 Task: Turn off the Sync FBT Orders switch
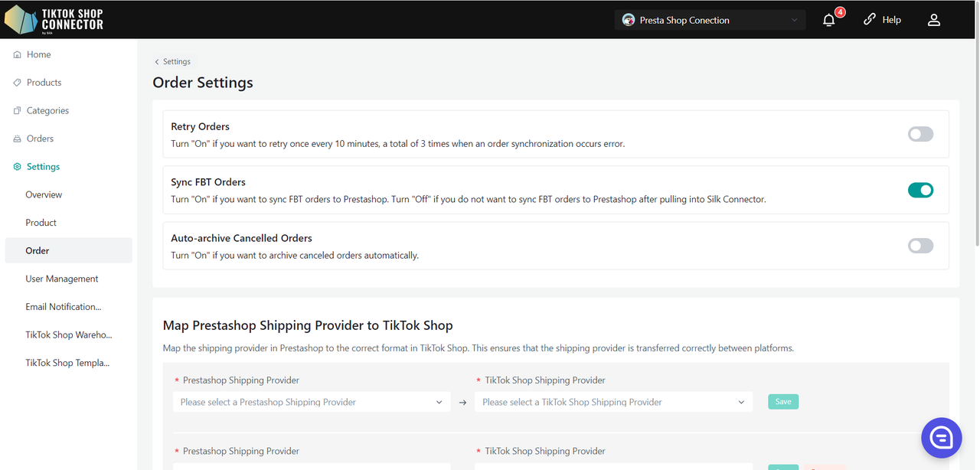(x=920, y=190)
